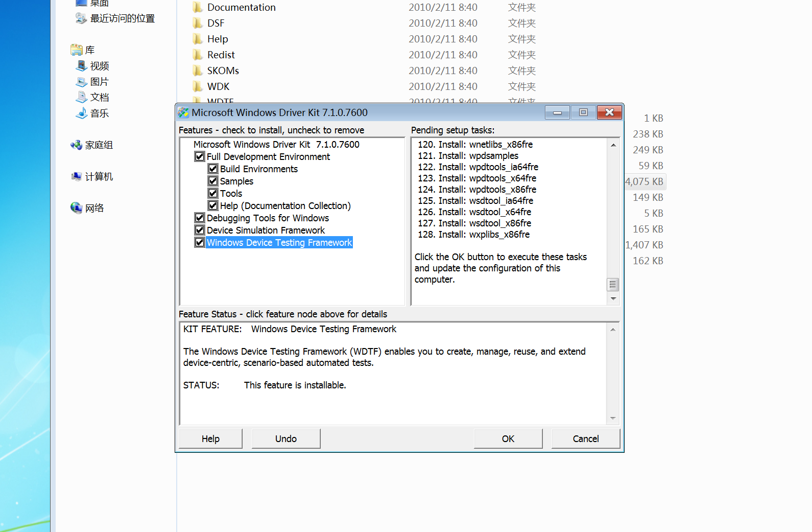The image size is (812, 532).
Task: Select Device Simulation Framework node
Action: (266, 230)
